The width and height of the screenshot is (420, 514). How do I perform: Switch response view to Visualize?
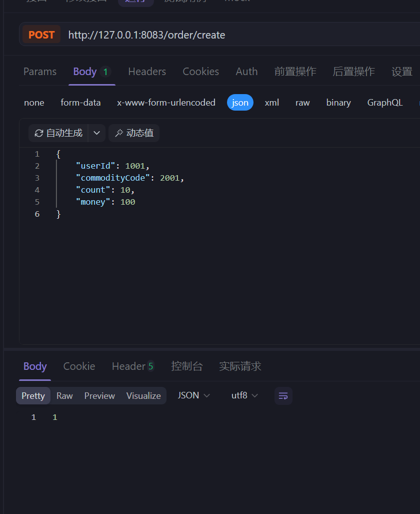coord(143,396)
